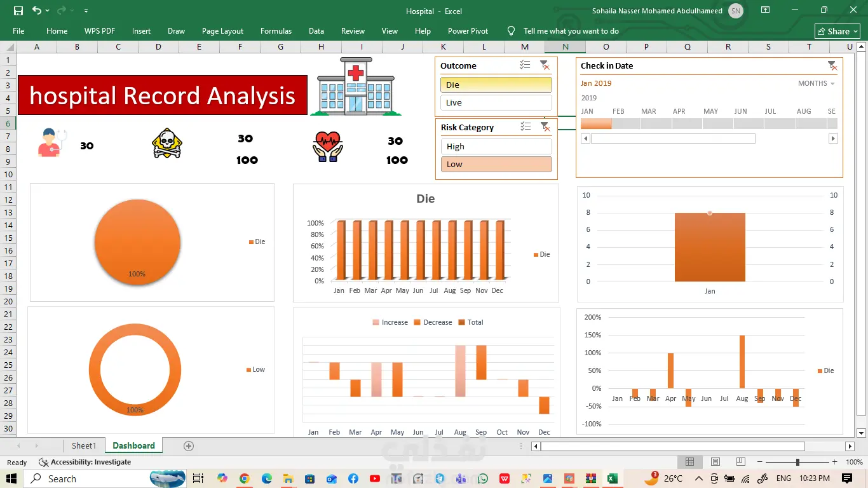Open the Share button

pos(837,31)
